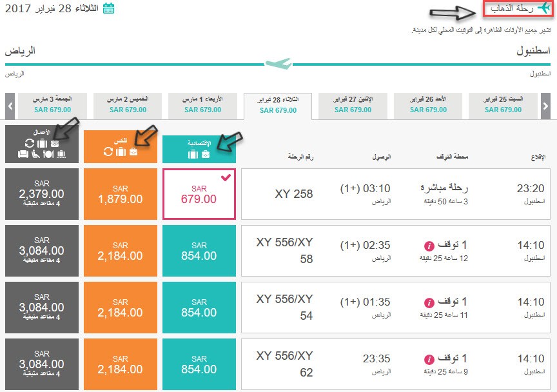Select the checked SAR 679.00 economy fare
Image resolution: width=557 pixels, height=392 pixels.
[x=199, y=194]
